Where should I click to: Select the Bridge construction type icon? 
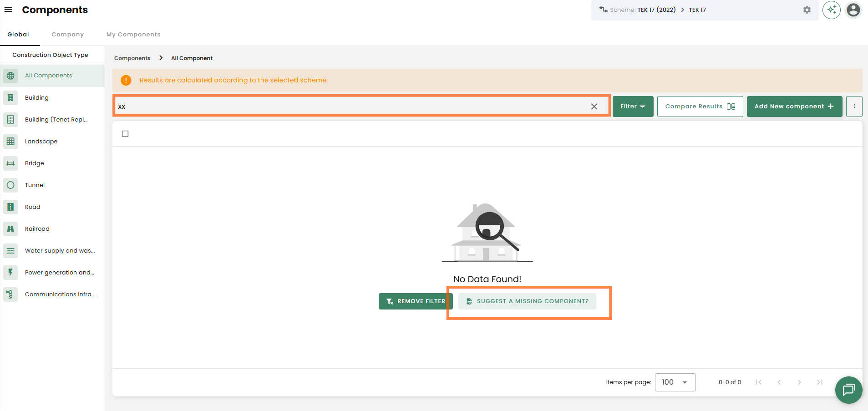pos(10,163)
